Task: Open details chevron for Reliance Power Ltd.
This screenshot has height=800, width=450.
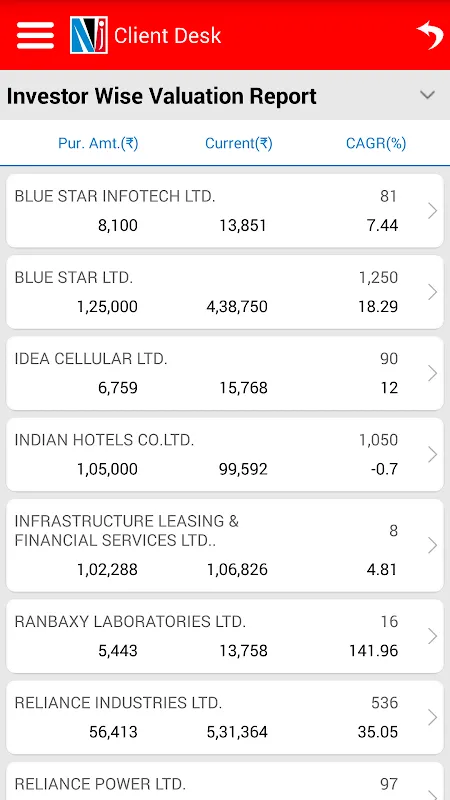Action: tap(432, 793)
